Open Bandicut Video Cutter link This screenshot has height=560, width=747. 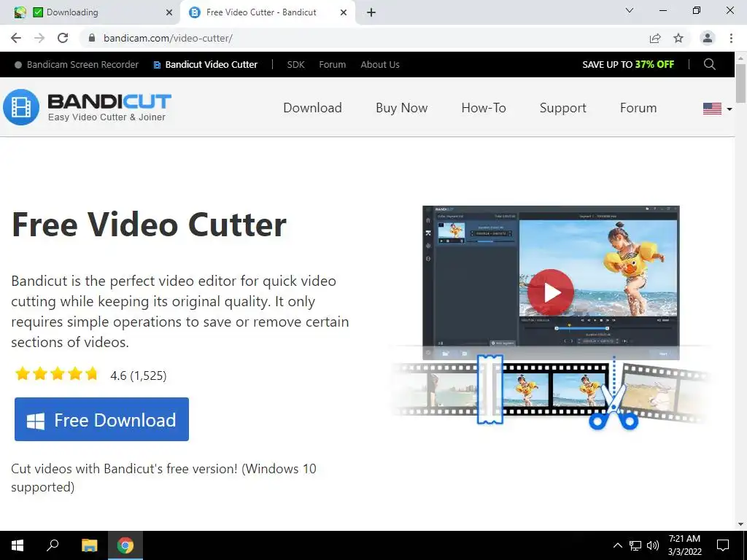tap(205, 64)
